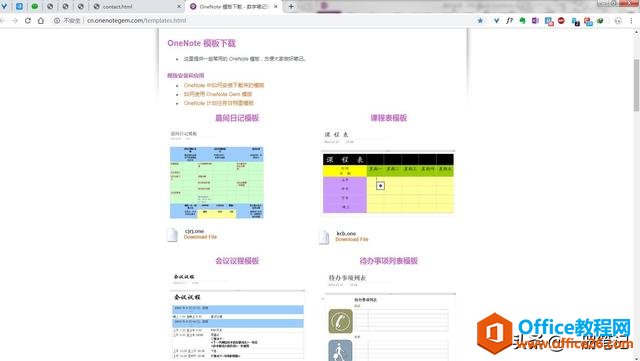Reload the current page
640x361 pixels.
[28, 20]
